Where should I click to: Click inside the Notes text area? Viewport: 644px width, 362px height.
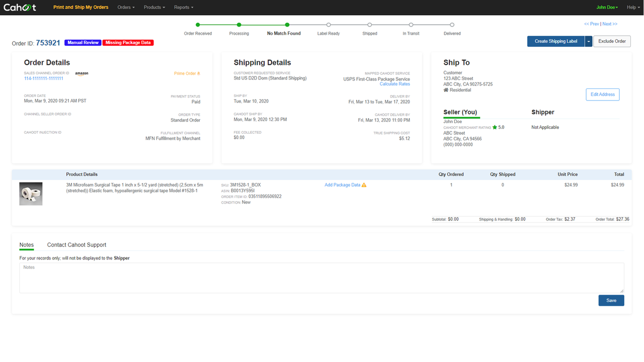321,278
